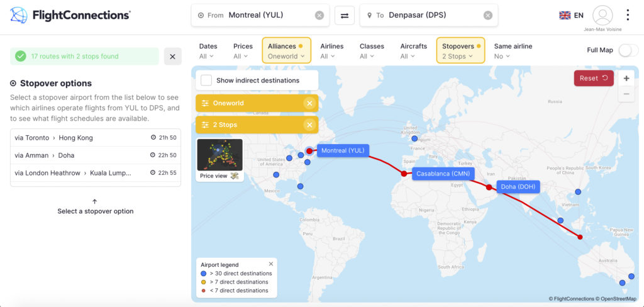Click the swap origin and destination arrows
Image resolution: width=644 pixels, height=307 pixels.
[x=344, y=15]
